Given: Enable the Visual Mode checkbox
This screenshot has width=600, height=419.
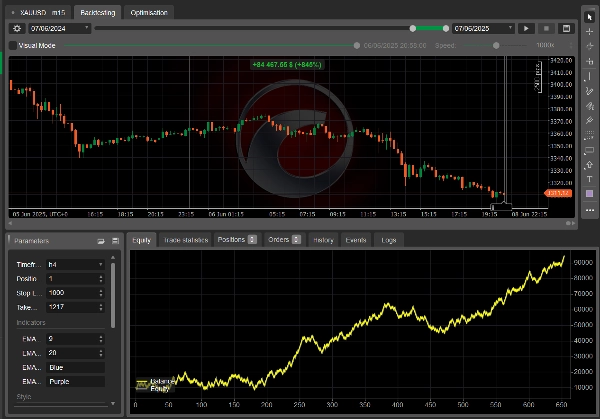Looking at the screenshot, I should pos(12,45).
